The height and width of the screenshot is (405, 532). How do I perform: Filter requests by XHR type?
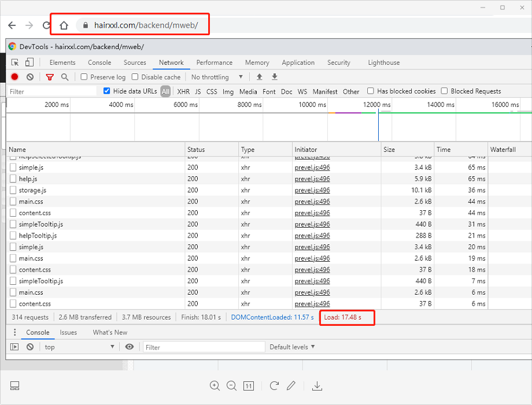[183, 91]
